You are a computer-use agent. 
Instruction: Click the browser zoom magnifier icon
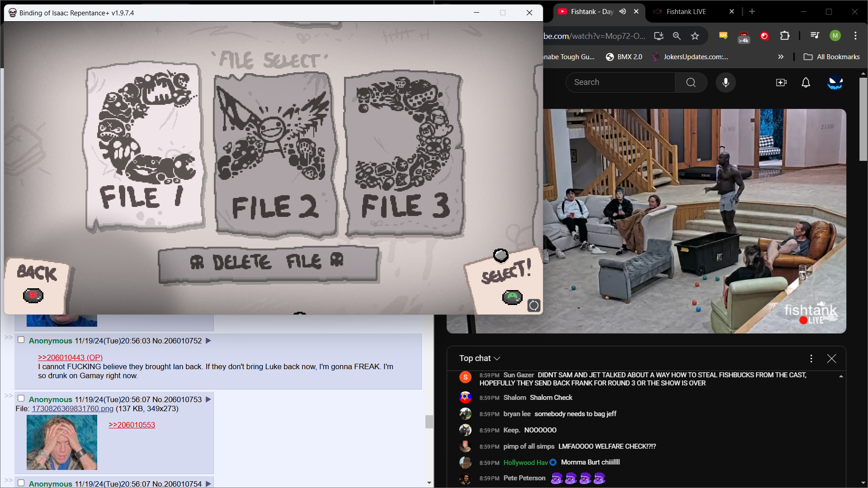677,36
